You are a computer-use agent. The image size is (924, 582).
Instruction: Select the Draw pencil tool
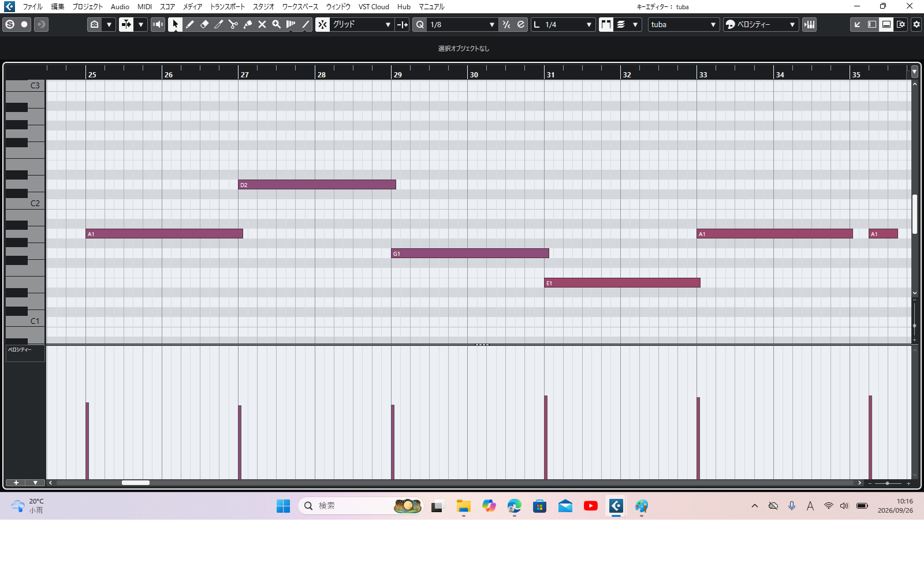(189, 24)
